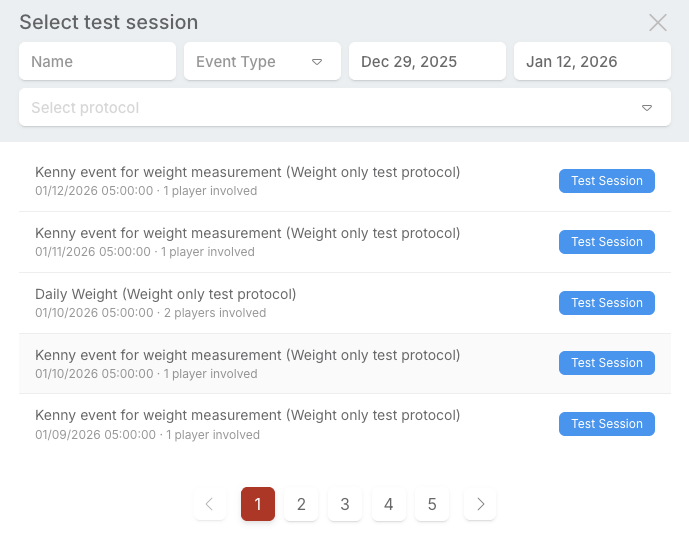The width and height of the screenshot is (689, 541).
Task: Go to page 2 of results
Action: tap(301, 505)
